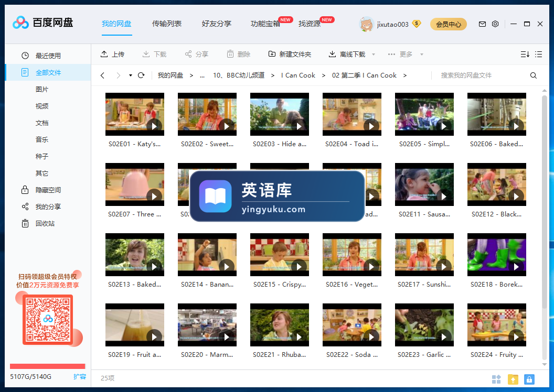Screen dimensions: 554x392
Task: Click the blue lock status icon
Action: click(529, 379)
